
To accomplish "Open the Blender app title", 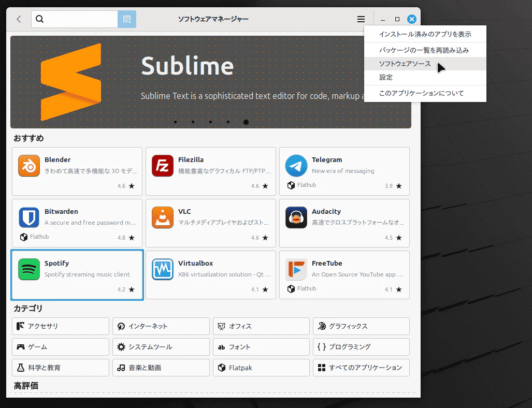I will pyautogui.click(x=57, y=160).
